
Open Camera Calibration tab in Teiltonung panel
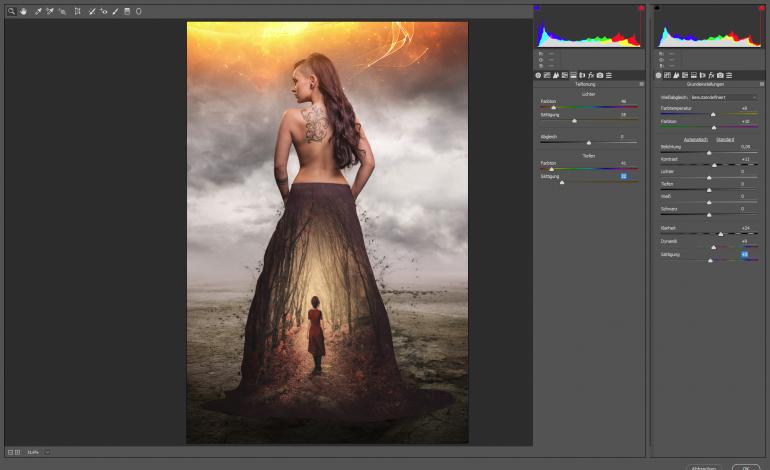tap(600, 75)
